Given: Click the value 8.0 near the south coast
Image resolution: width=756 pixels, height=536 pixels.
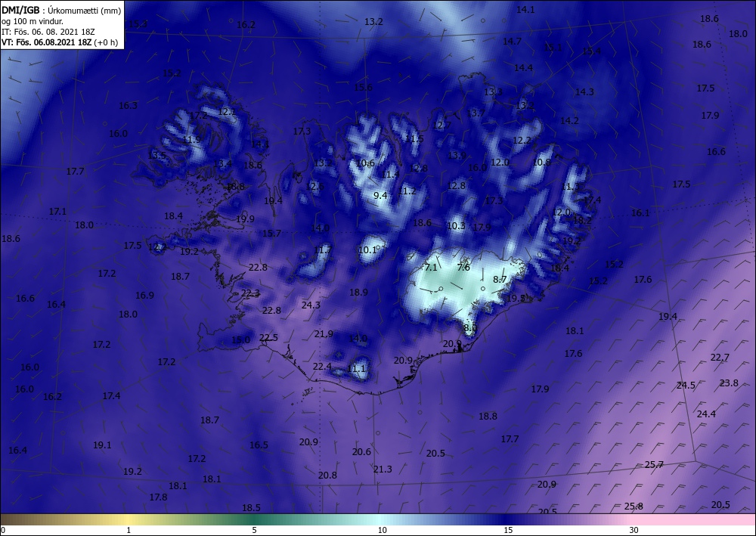Looking at the screenshot, I should (469, 328).
